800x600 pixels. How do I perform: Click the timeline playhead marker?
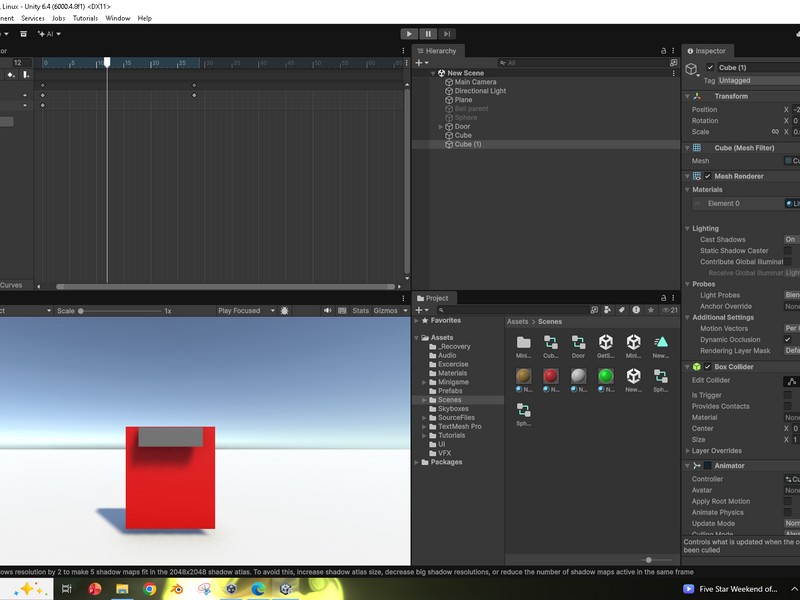tap(107, 62)
